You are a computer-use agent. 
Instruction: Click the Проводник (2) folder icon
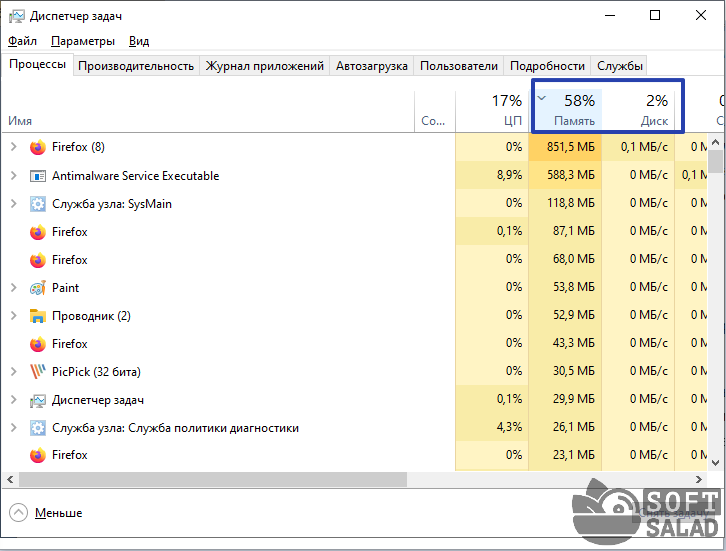38,316
